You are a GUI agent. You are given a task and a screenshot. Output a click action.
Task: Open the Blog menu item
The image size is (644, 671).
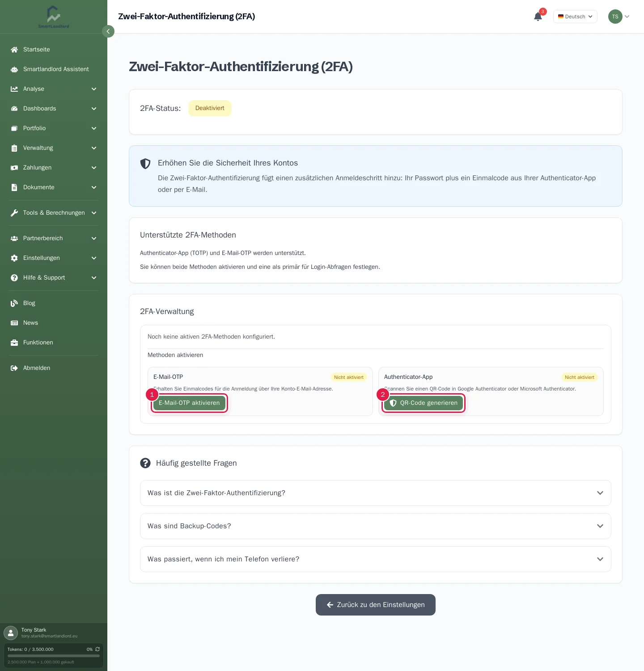pyautogui.click(x=54, y=303)
